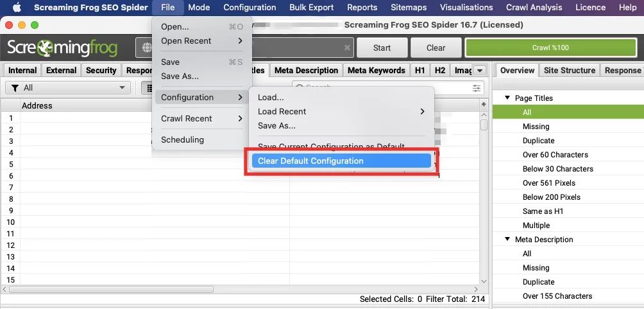Open the Apple menu
This screenshot has width=644, height=309.
[x=17, y=8]
